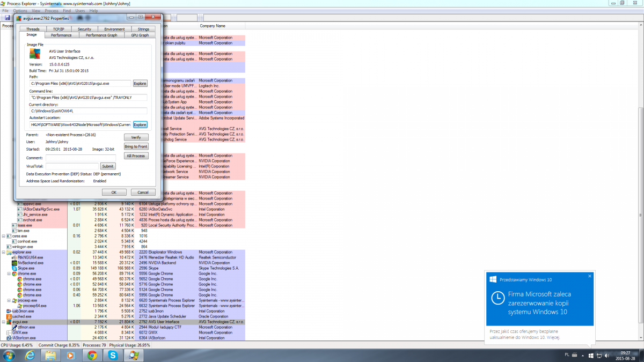The height and width of the screenshot is (362, 644).
Task: Collapse the parent chrome.exe tree node
Action: [x=9, y=274]
